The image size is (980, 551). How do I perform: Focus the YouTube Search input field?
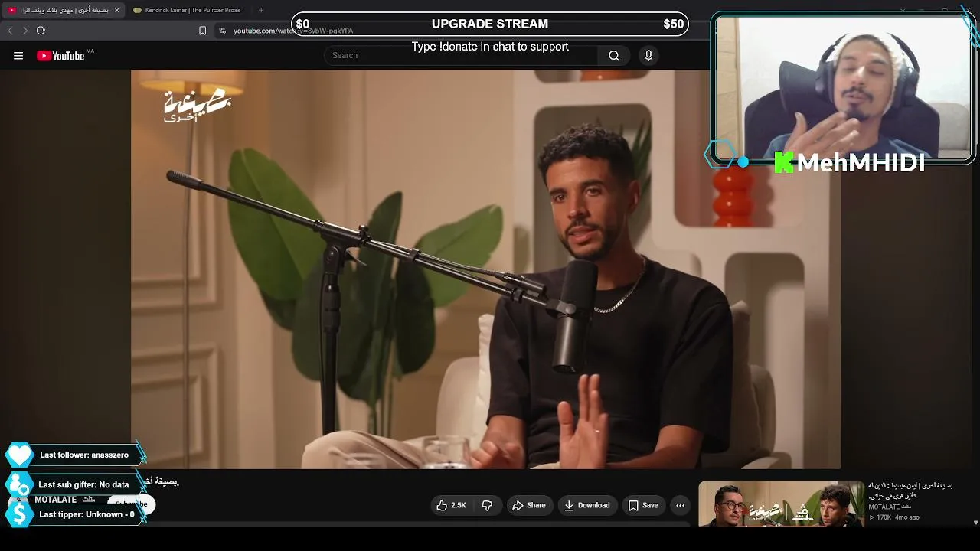[462, 55]
